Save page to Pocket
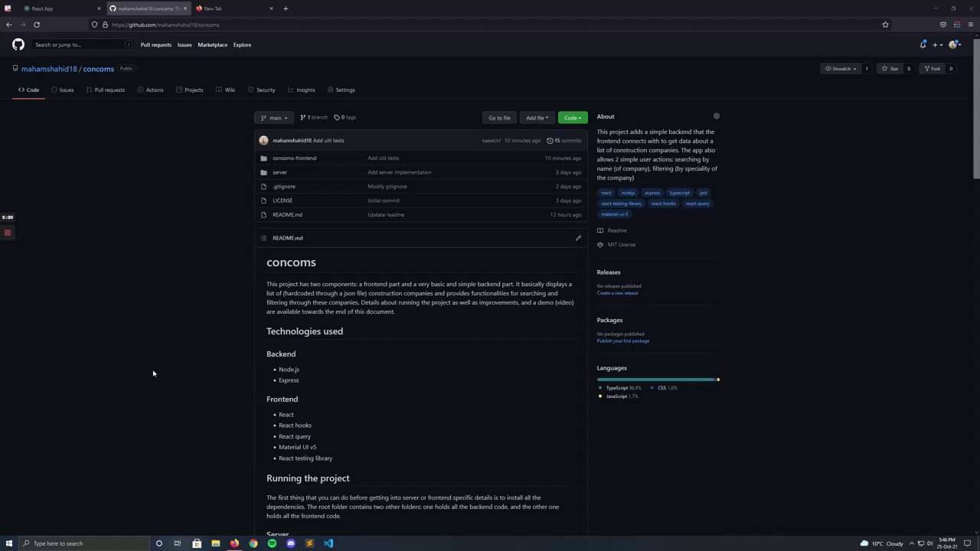Image resolution: width=980 pixels, height=551 pixels. pos(943,24)
